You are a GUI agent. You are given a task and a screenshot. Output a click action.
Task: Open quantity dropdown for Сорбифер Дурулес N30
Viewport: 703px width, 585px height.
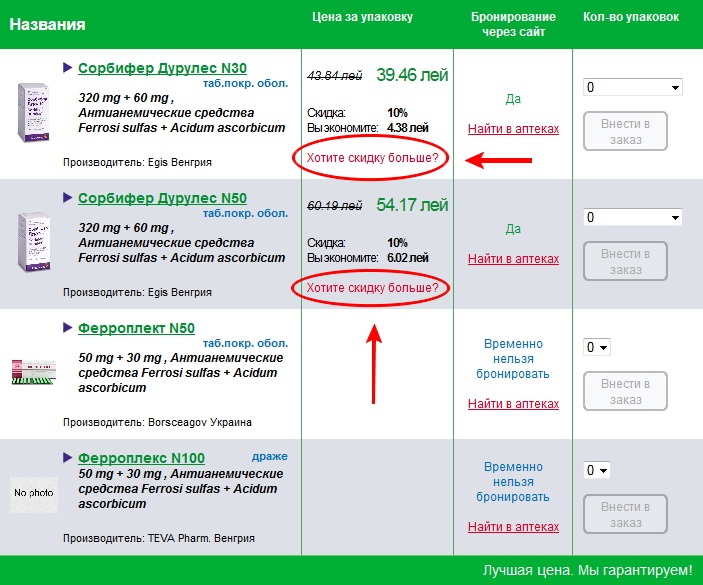tap(632, 87)
